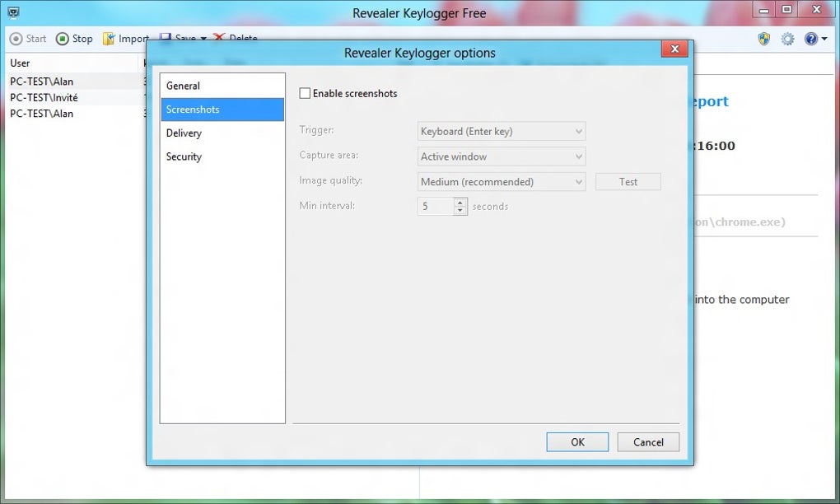The width and height of the screenshot is (840, 504).
Task: Click the Import toolbar button
Action: [x=125, y=39]
